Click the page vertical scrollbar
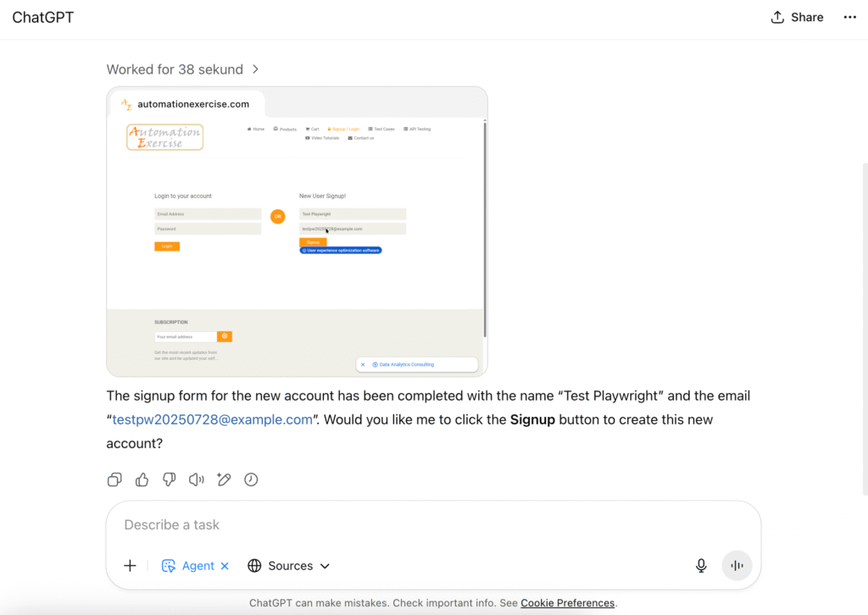This screenshot has width=868, height=615. (x=865, y=329)
